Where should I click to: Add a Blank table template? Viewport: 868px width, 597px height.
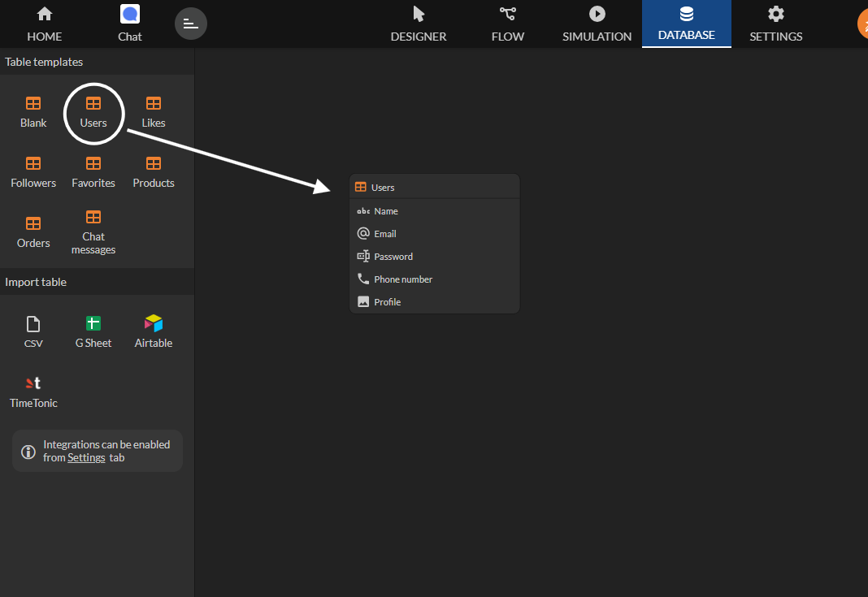click(33, 112)
